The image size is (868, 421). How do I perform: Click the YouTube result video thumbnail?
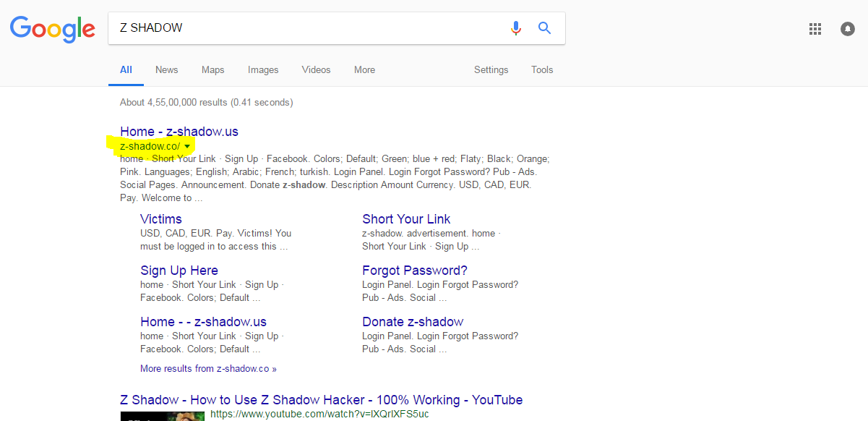163,416
